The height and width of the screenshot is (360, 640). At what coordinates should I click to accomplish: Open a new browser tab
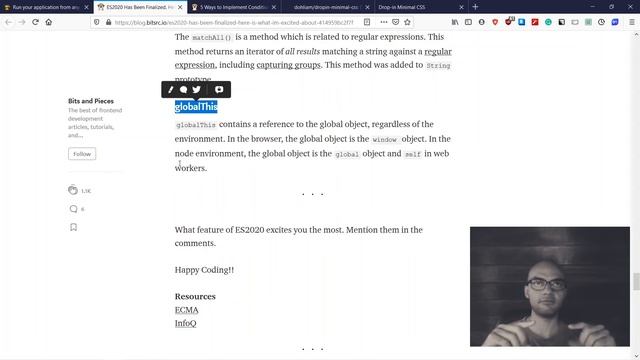[x=475, y=7]
